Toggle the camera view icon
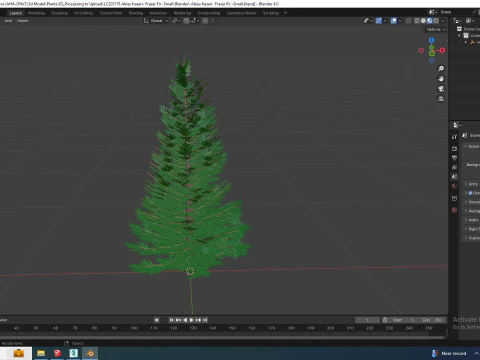The image size is (480, 360). point(441,89)
